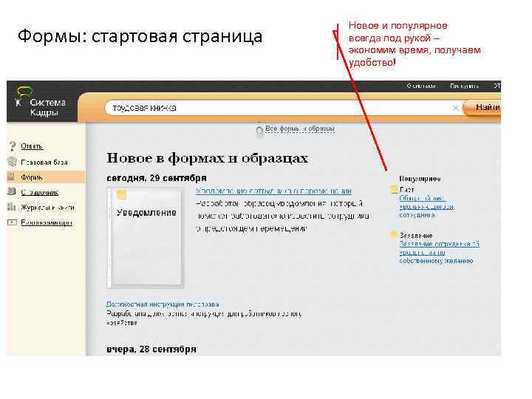Screen dimensions: 532x399
Task: Open Заявление сотрудника об увольнении link
Action: pyautogui.click(x=439, y=252)
